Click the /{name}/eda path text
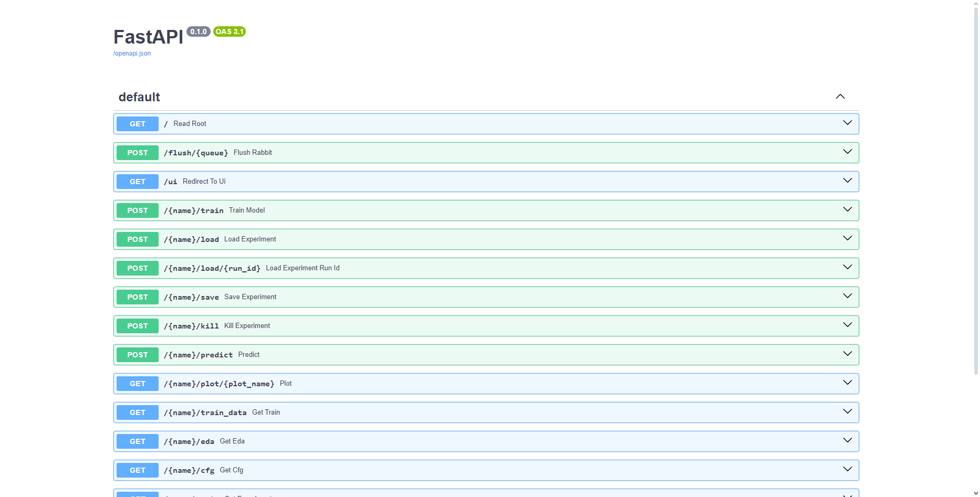980x497 pixels. tap(189, 441)
